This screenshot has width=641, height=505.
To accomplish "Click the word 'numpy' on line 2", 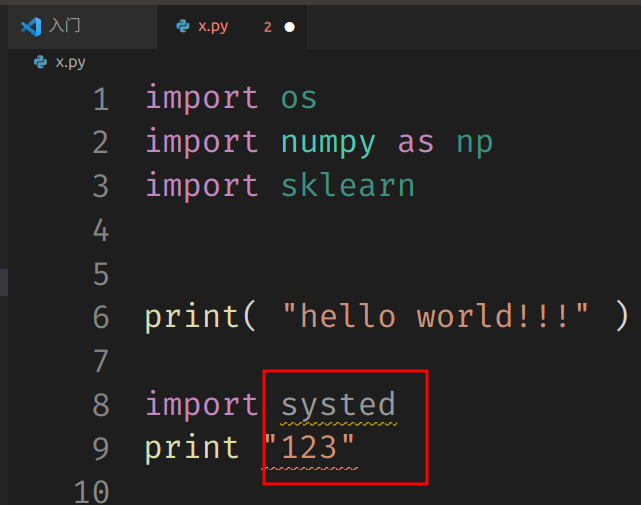I will pyautogui.click(x=328, y=144).
